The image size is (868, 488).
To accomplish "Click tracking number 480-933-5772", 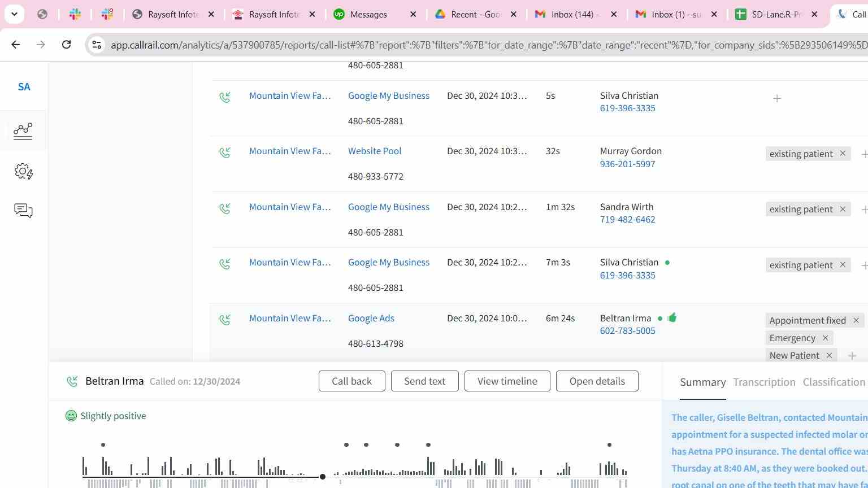I will point(376,177).
